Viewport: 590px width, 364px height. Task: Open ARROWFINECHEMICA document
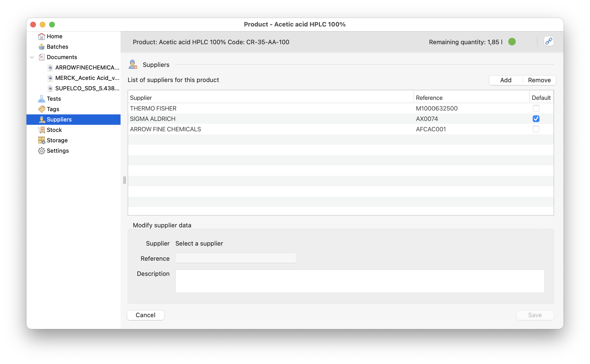[87, 68]
